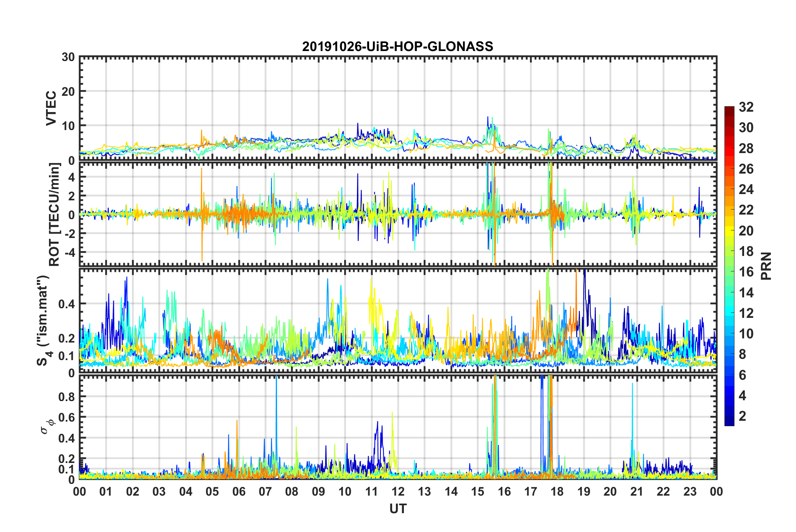796x532 pixels.
Task: Click the S4 ("ism.mat") y-axis label
Action: point(44,320)
